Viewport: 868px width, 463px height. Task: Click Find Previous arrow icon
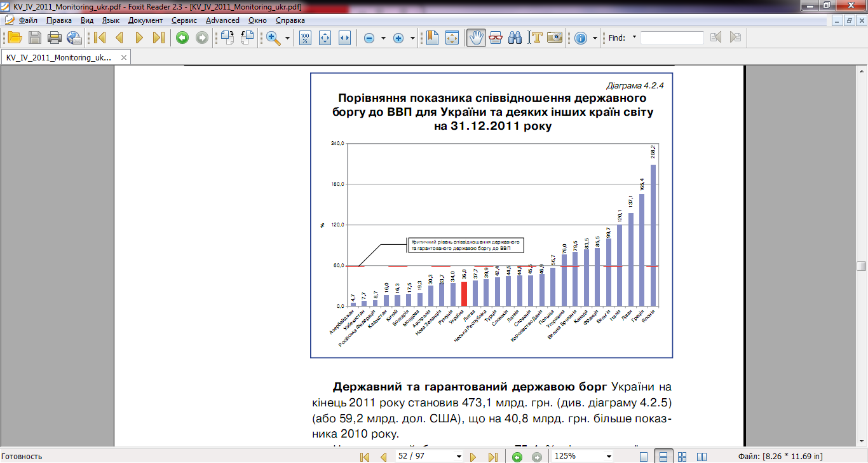tap(716, 38)
